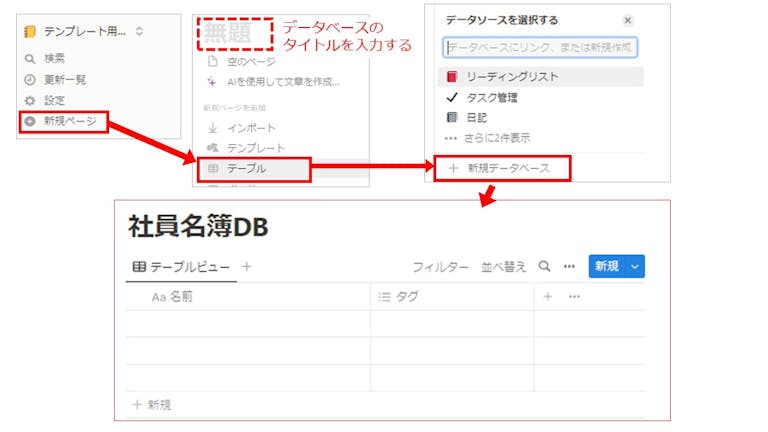Click the インポート download arrow icon

[213, 128]
